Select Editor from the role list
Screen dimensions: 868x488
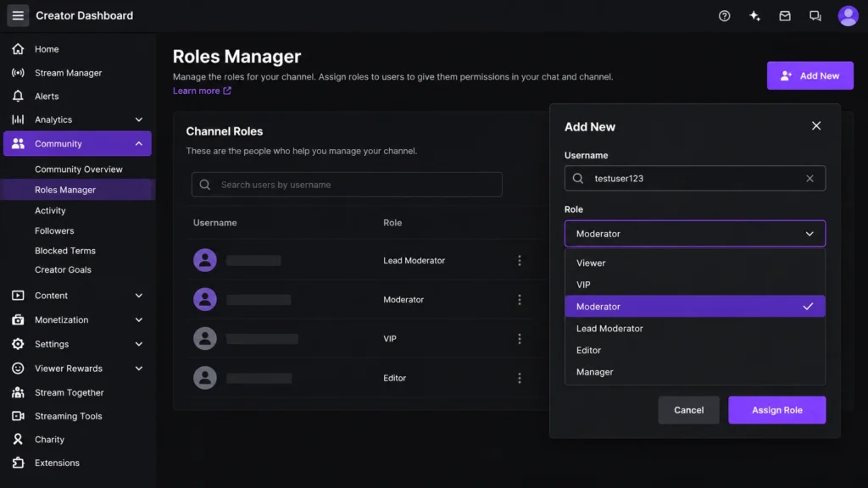click(695, 350)
